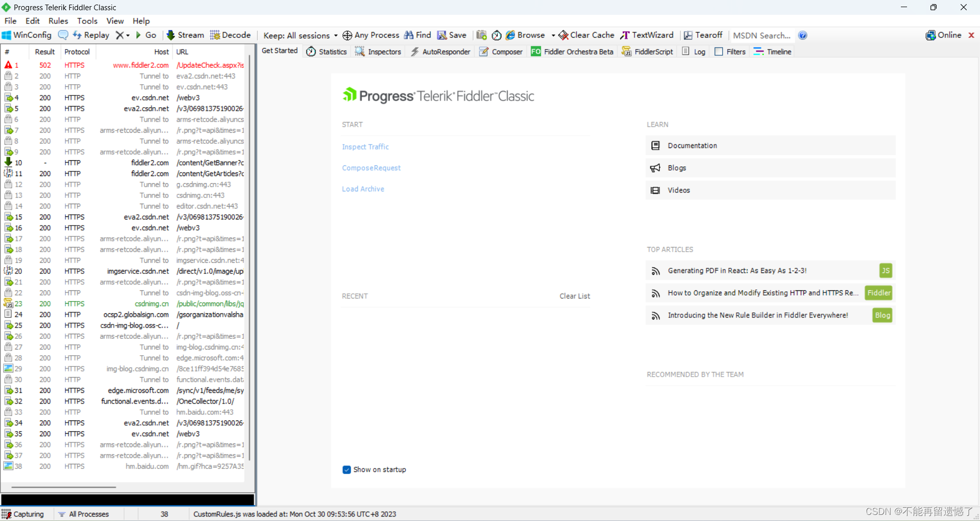
Task: Open the Rules menu
Action: 58,21
